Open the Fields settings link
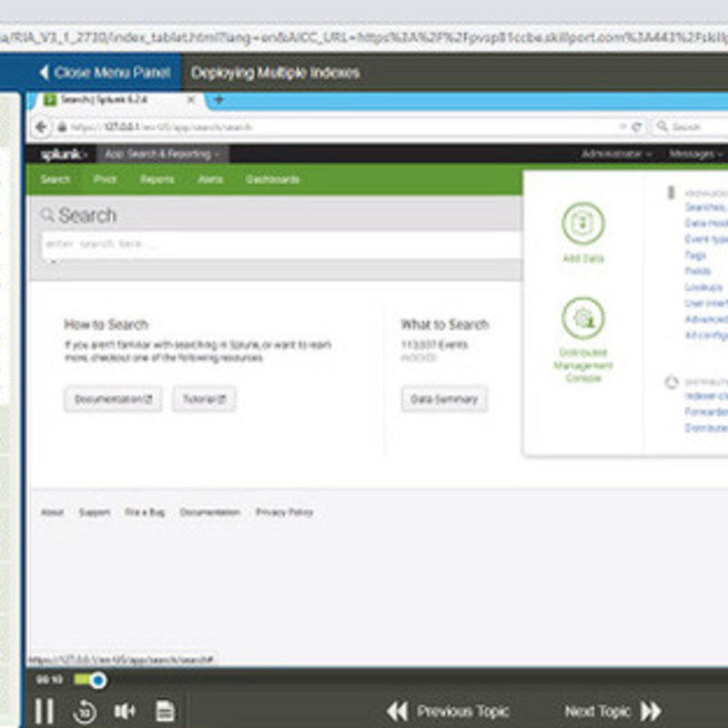Screen dimensions: 728x728 coord(697,270)
